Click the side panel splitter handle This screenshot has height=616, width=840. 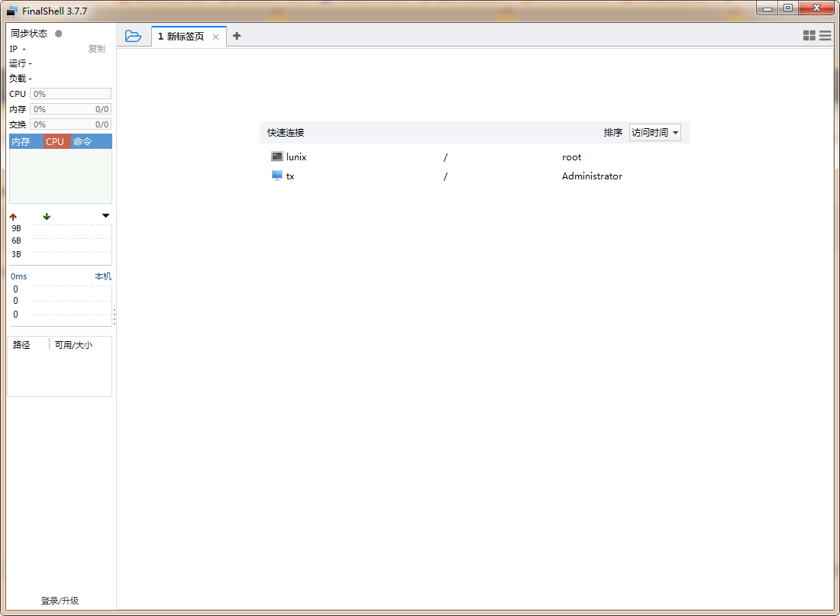pos(114,316)
